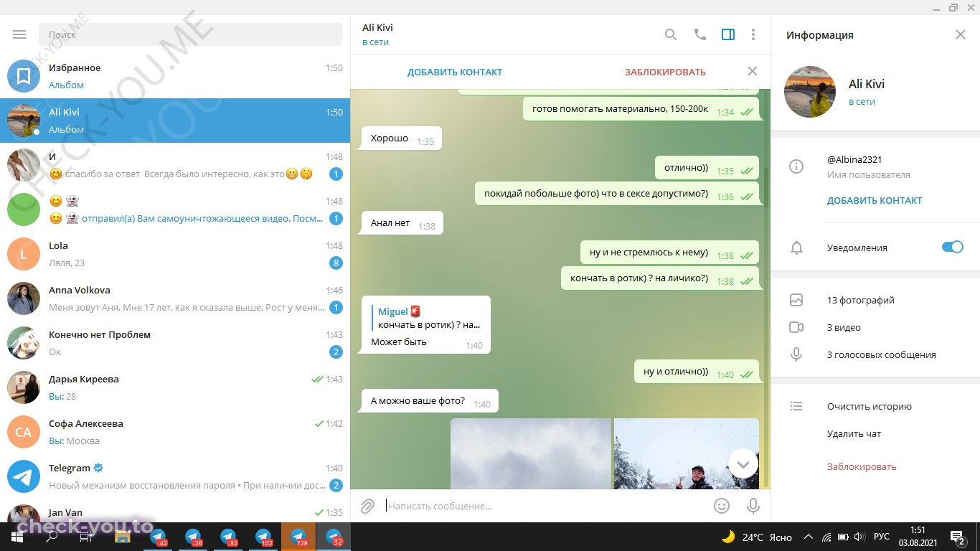Open Telegram taskbar icon with badge 728
The width and height of the screenshot is (980, 551).
pyautogui.click(x=298, y=536)
